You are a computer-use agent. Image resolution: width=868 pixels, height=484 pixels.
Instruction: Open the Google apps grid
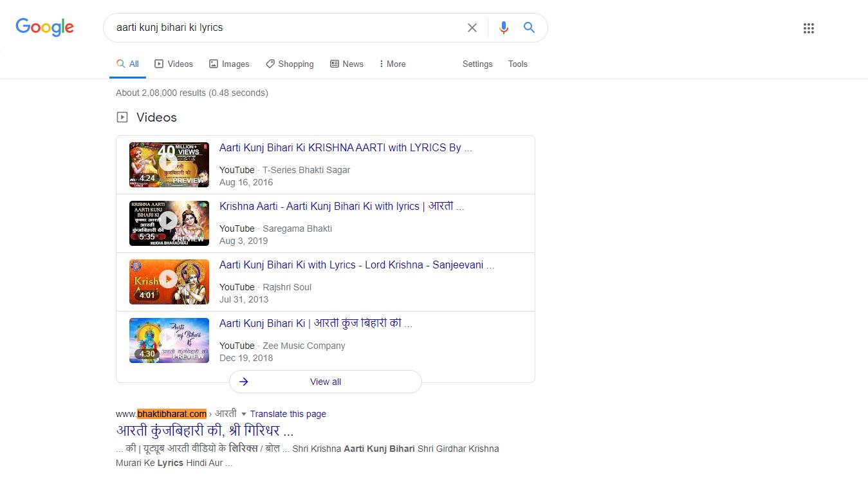pos(809,28)
